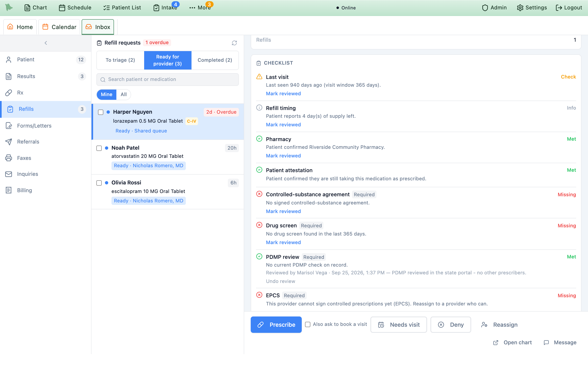Select the Completed (2) tab
Viewport: 588px width, 368px height.
pyautogui.click(x=215, y=60)
